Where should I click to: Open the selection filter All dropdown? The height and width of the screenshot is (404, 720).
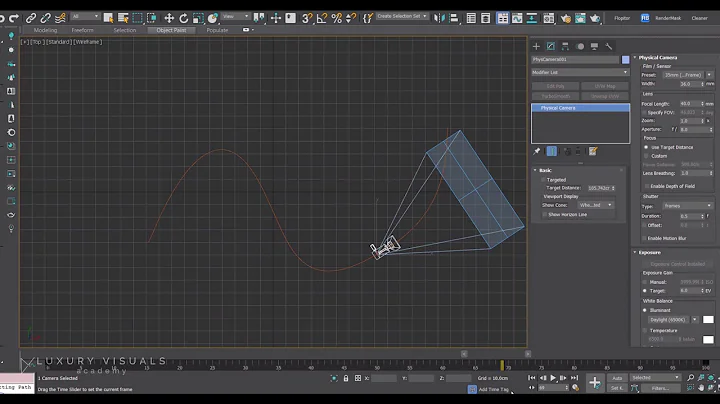pyautogui.click(x=85, y=17)
